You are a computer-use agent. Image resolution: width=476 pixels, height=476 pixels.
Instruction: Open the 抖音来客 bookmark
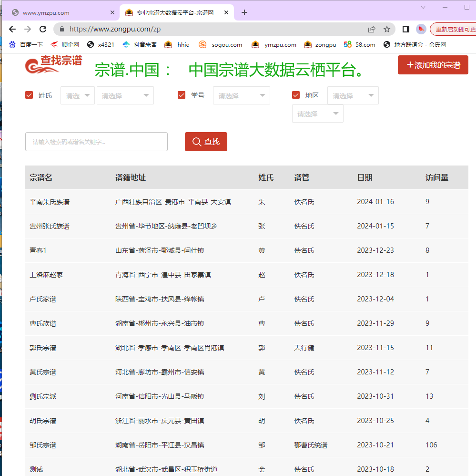click(x=140, y=45)
